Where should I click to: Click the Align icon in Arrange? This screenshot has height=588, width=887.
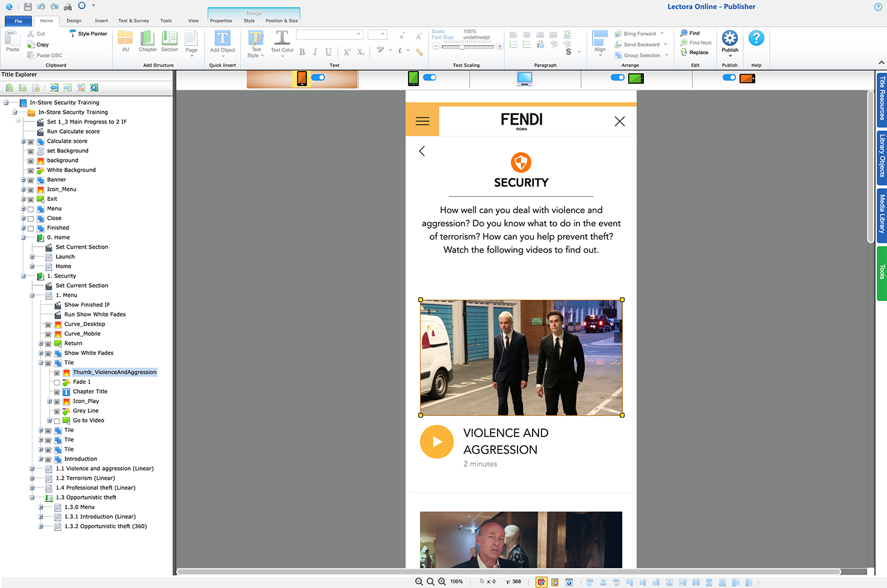click(600, 42)
